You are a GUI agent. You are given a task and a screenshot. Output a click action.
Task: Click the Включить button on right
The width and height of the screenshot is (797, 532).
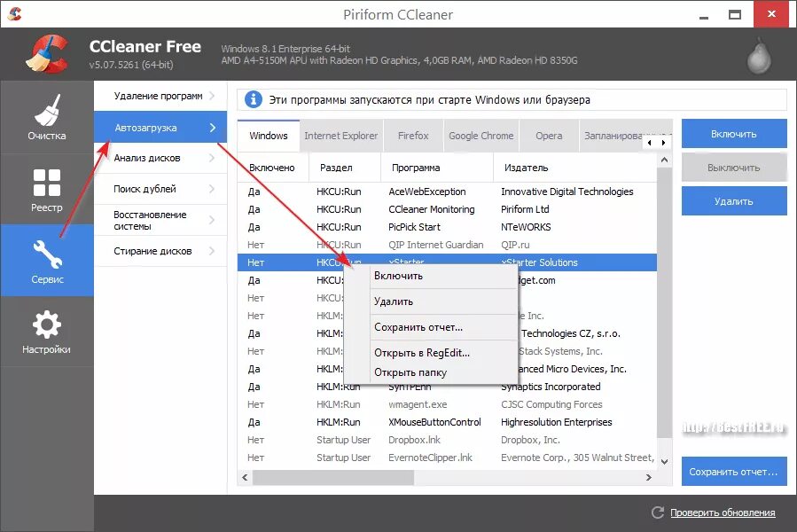point(734,134)
